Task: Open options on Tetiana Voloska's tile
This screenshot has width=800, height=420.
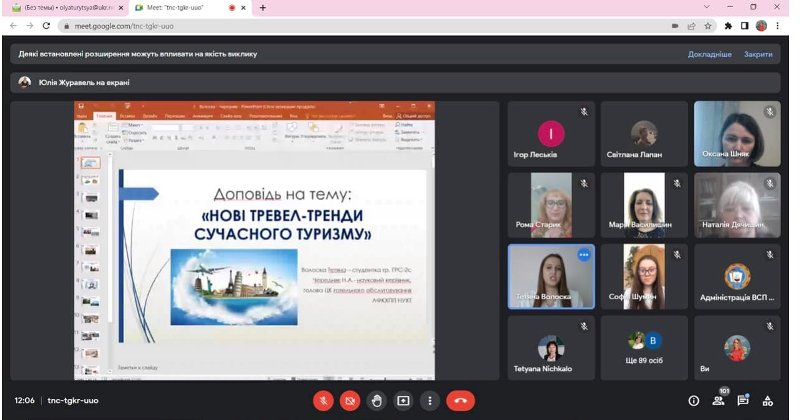Action: (x=584, y=255)
